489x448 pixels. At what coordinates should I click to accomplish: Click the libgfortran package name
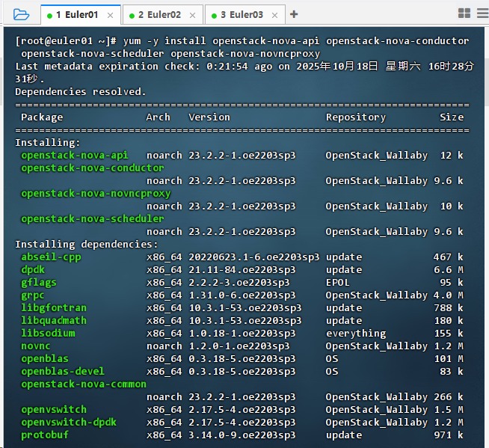click(54, 308)
